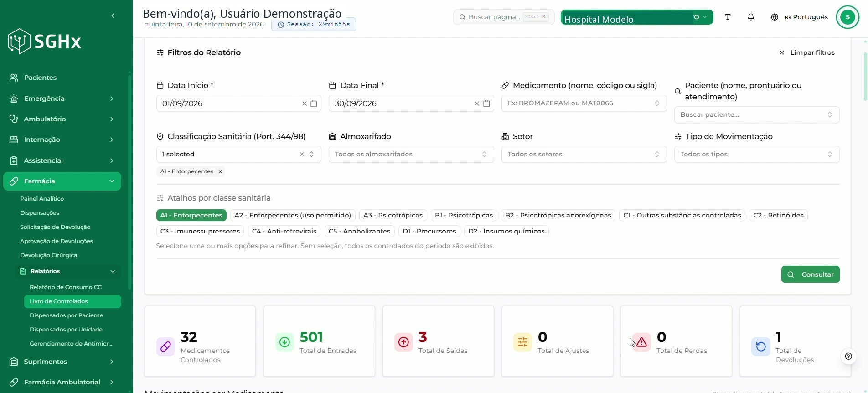Click the Consultar button
868x393 pixels.
click(810, 274)
